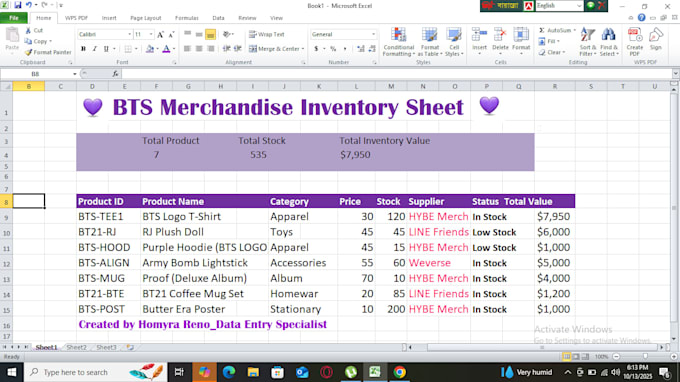Click the AutoSum button
The image size is (680, 382).
557,30
